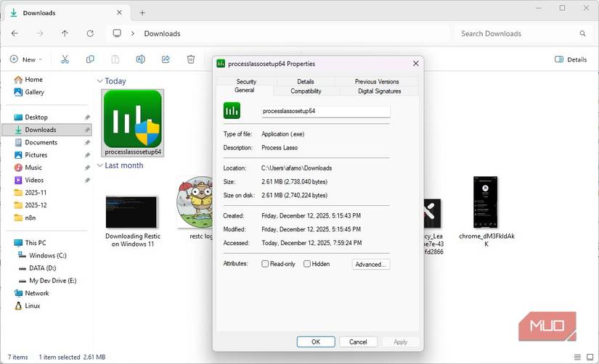Click the Cut scissors icon in toolbar
This screenshot has width=599, height=364.
[65, 59]
